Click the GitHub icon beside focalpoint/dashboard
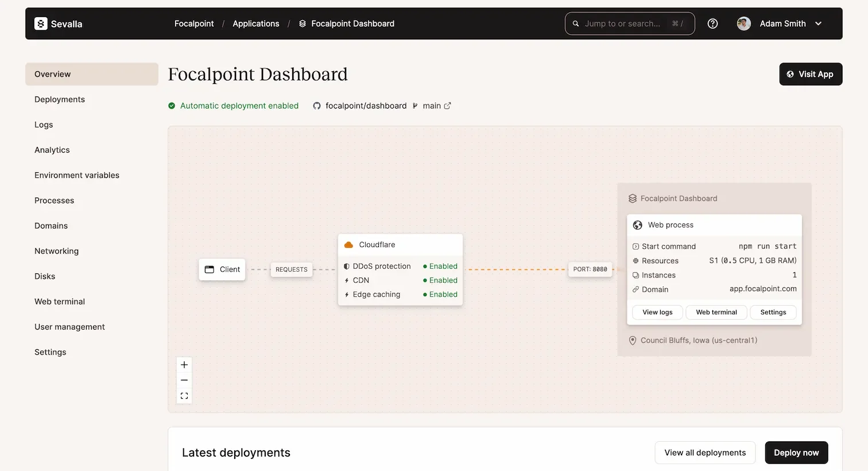The height and width of the screenshot is (471, 868). coord(317,106)
